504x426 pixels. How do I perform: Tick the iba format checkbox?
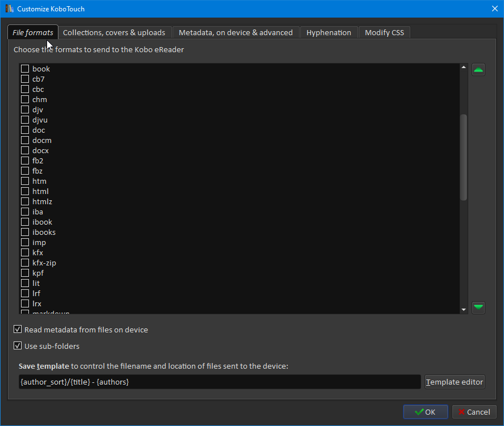(x=25, y=212)
